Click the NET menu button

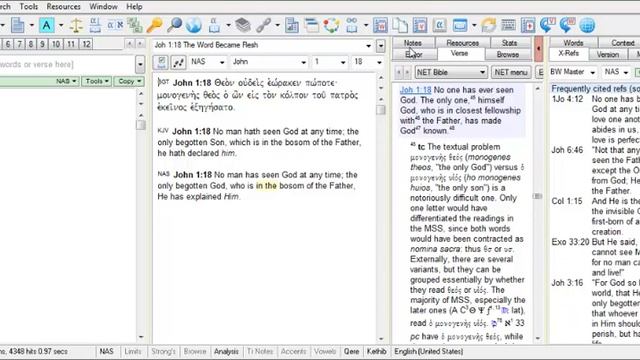511,72
